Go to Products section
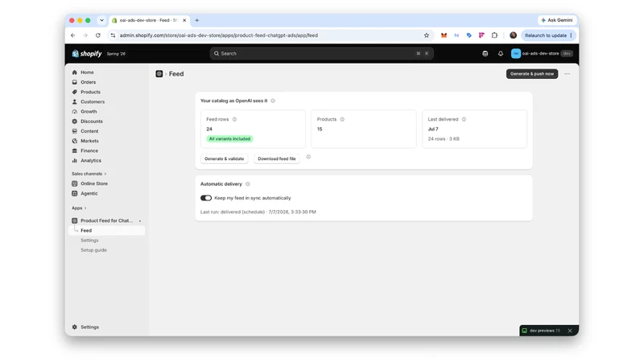The width and height of the screenshot is (644, 362). coord(90,92)
